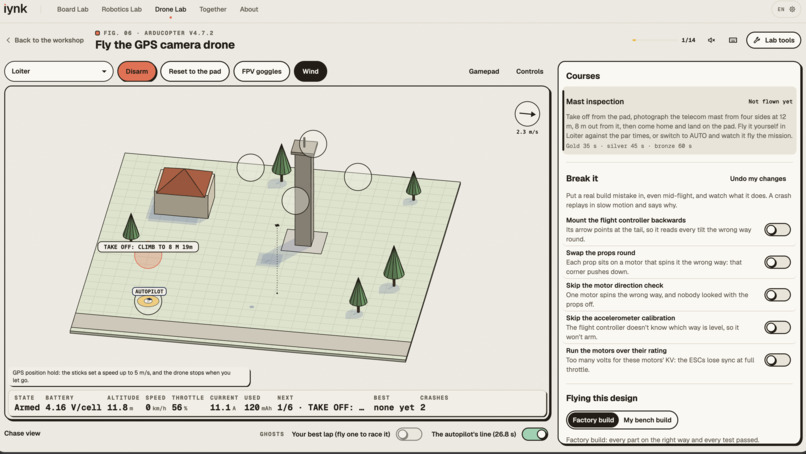Click the waypoint ring left of the mast
This screenshot has width=806, height=454.
tap(250, 167)
